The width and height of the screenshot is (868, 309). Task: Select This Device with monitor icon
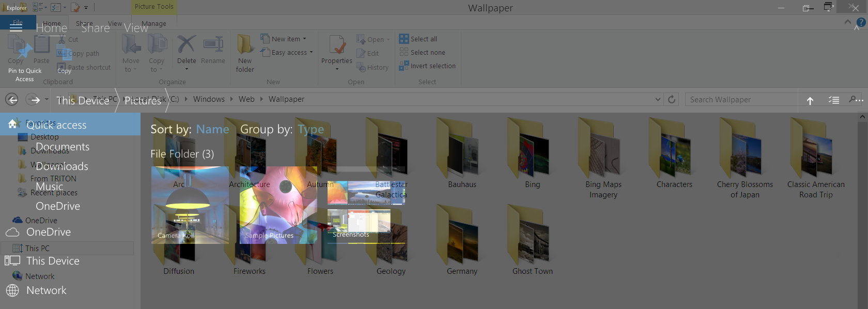pyautogui.click(x=42, y=261)
